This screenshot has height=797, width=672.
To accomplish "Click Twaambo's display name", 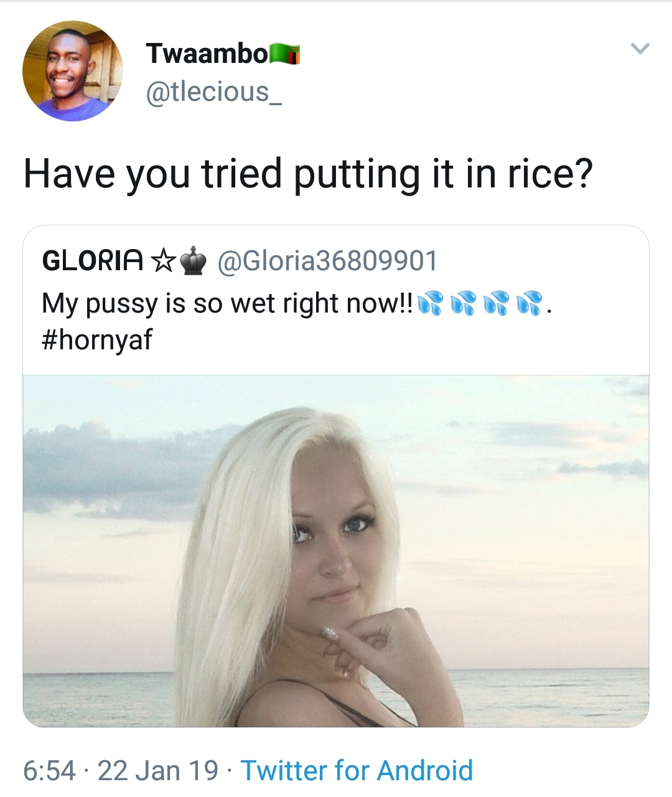I will coord(207,53).
